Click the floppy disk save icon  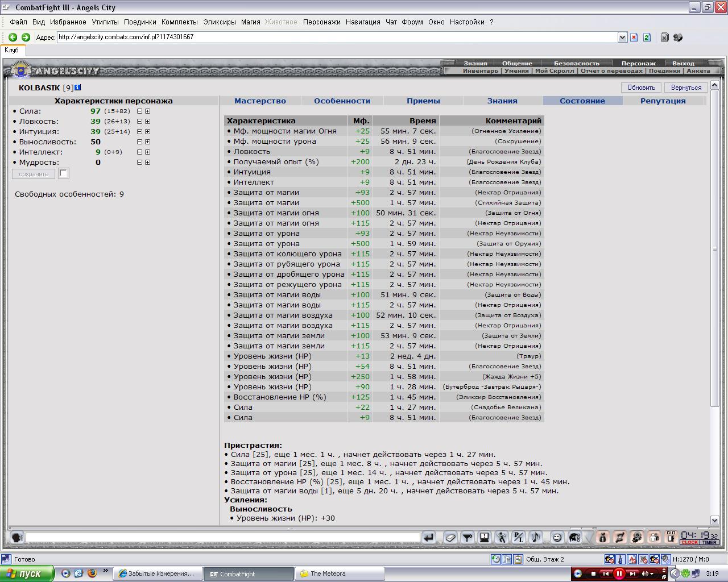(485, 537)
